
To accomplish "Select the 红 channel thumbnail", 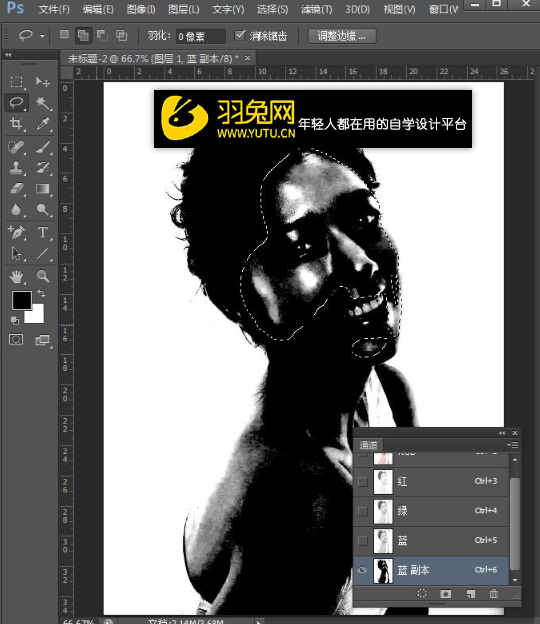I will (x=383, y=482).
